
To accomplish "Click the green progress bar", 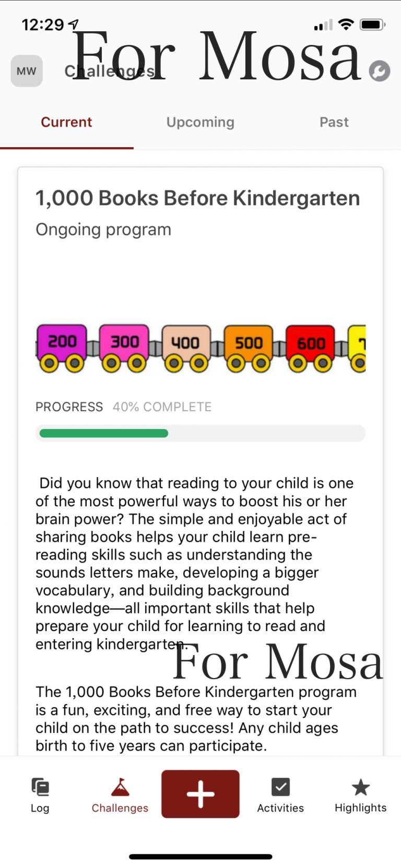I will tap(104, 433).
